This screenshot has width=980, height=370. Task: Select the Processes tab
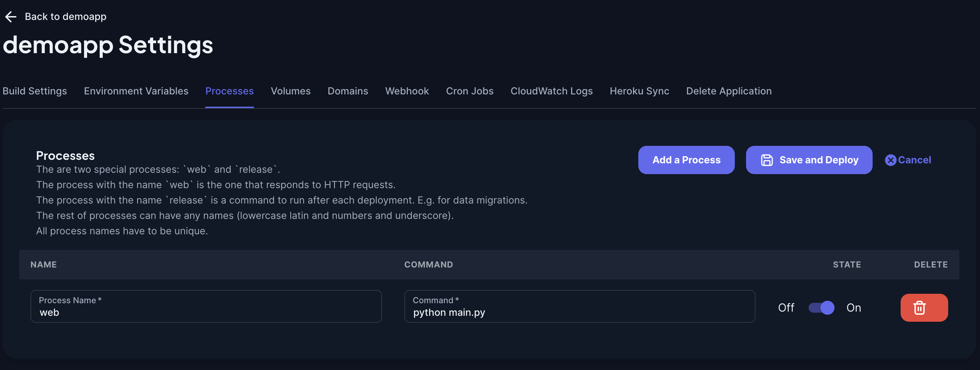point(229,91)
